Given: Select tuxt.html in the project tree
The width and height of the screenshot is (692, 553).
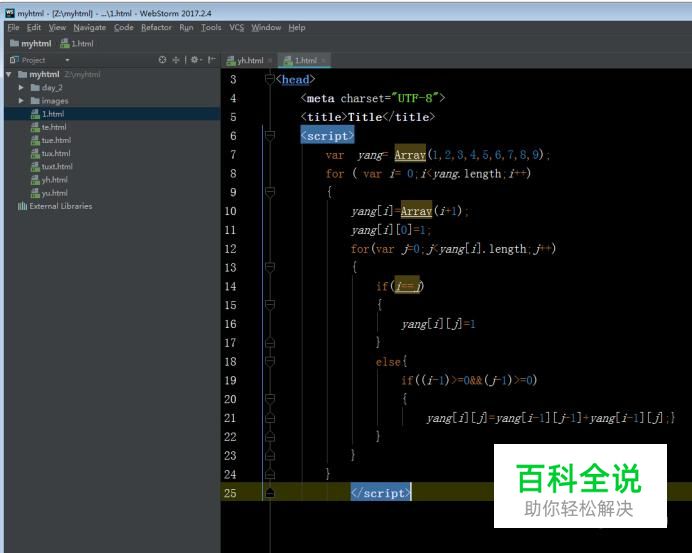Looking at the screenshot, I should tap(52, 167).
